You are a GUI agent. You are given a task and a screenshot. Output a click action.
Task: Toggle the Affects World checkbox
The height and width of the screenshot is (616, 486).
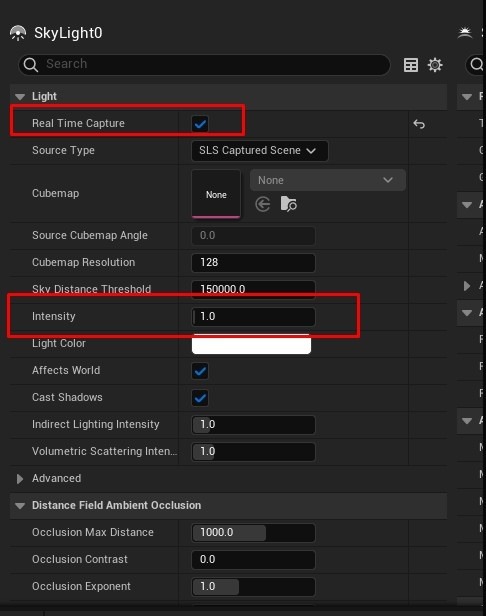pos(200,371)
